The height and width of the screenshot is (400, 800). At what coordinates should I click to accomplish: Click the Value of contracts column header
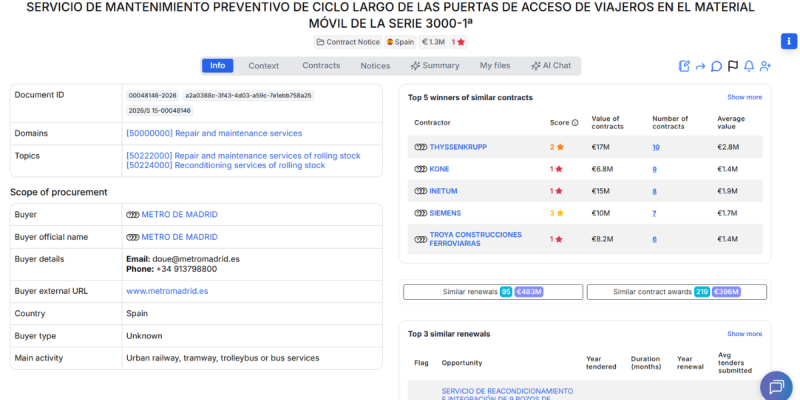607,122
